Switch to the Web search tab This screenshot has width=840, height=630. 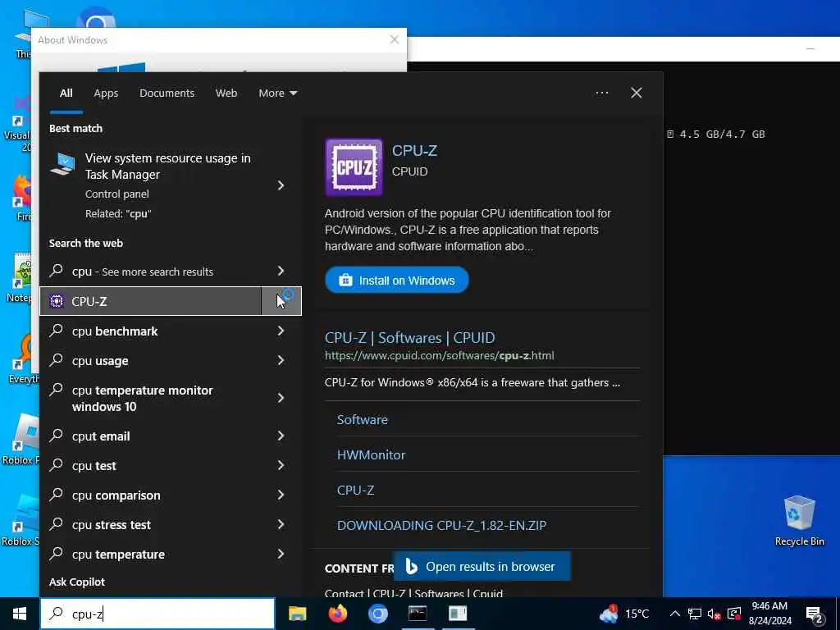tap(226, 94)
